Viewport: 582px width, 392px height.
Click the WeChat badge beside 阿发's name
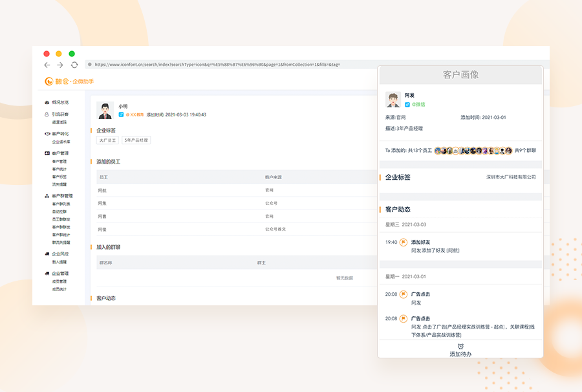click(x=407, y=105)
